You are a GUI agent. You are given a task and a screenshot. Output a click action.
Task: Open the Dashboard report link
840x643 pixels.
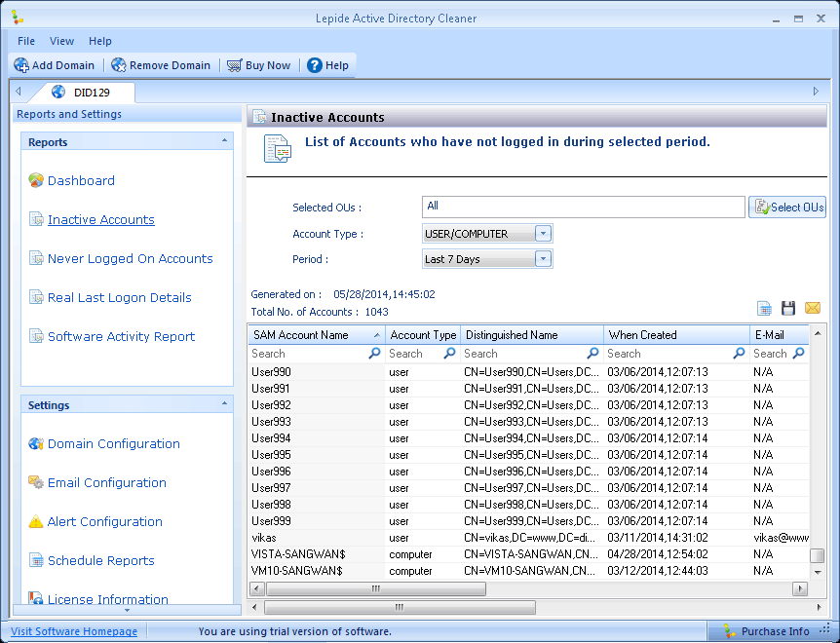pyautogui.click(x=81, y=180)
